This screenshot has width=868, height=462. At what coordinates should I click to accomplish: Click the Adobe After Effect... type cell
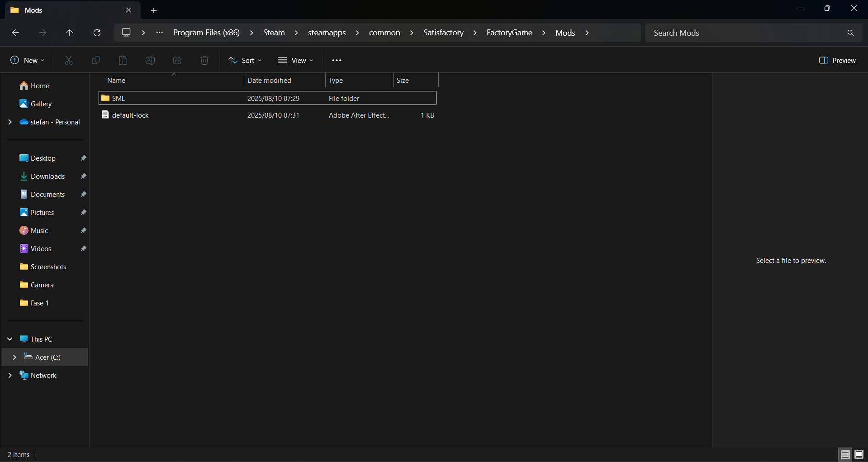pyautogui.click(x=359, y=115)
